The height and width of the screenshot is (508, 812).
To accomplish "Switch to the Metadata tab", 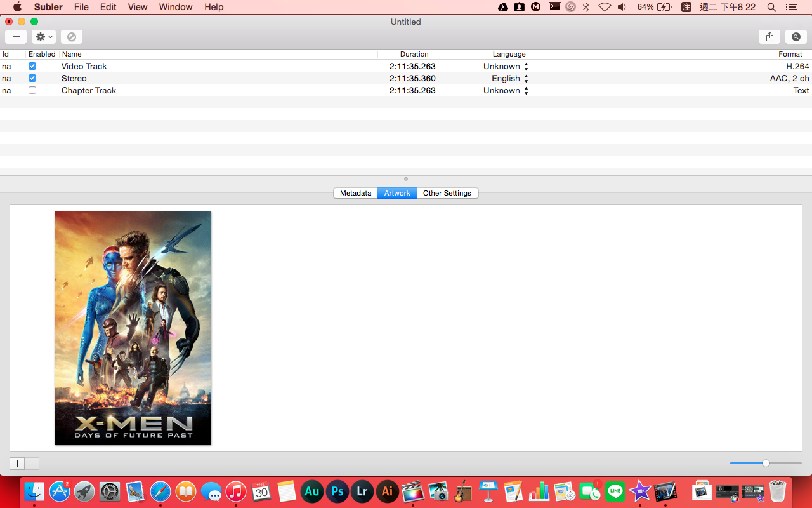I will click(x=355, y=193).
